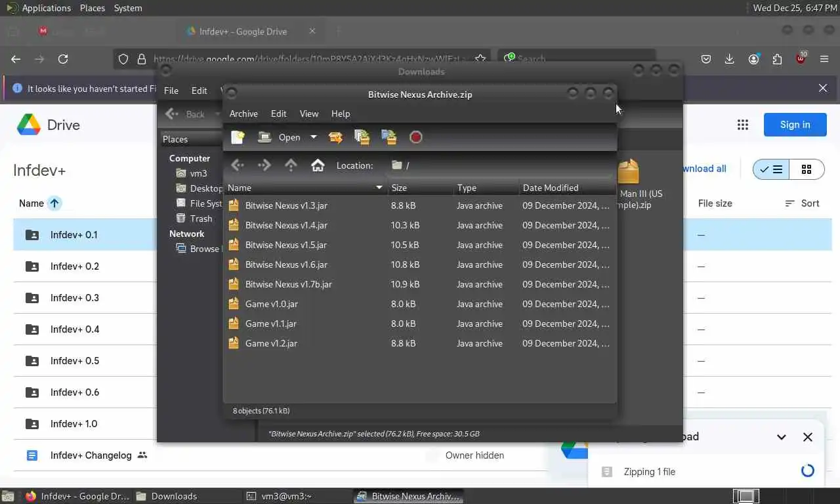Toggle the Name sort direction arrow in Drive
Image resolution: width=840 pixels, height=504 pixels.
pyautogui.click(x=54, y=203)
